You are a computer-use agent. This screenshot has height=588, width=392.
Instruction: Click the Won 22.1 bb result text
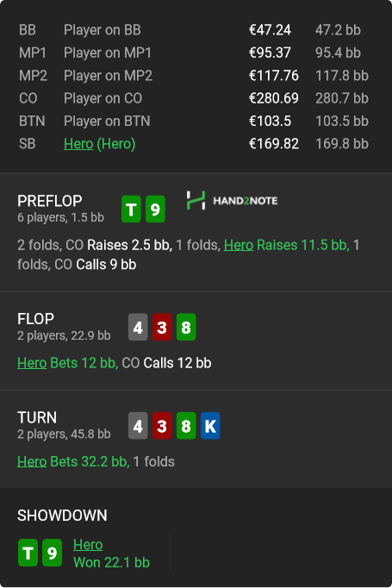click(x=111, y=562)
